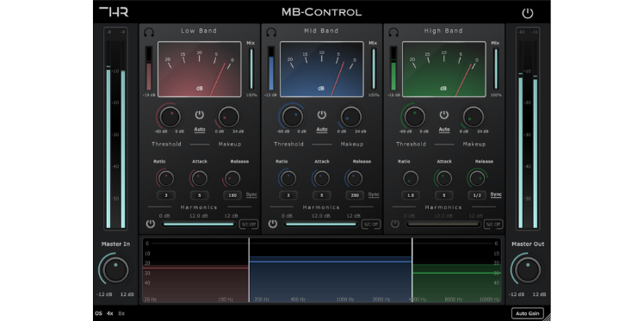Click Low Band Release value field 150

pyautogui.click(x=232, y=195)
